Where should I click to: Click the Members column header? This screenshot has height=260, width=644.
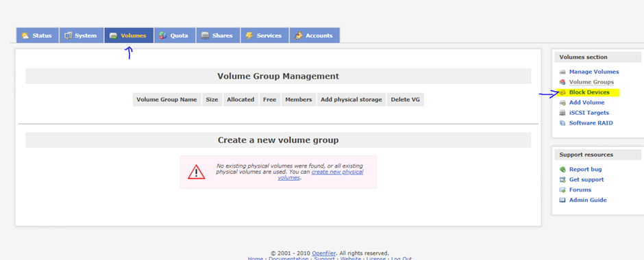coord(299,100)
